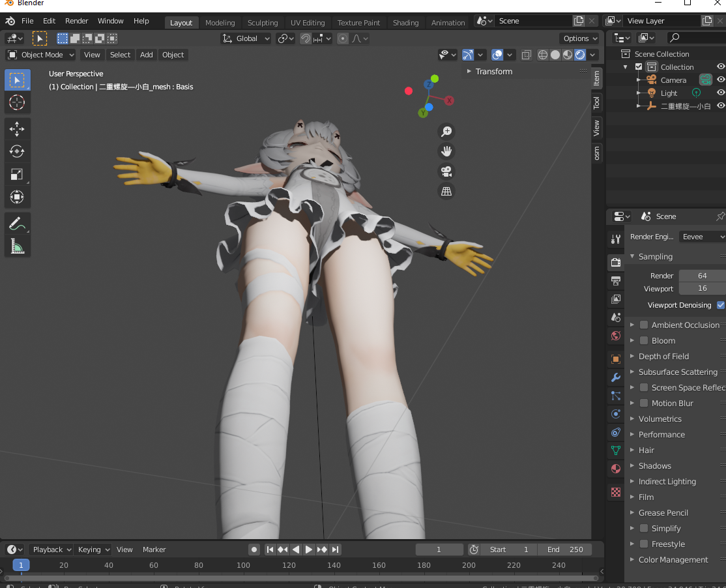Screen dimensions: 726x588
Task: Enable the Ambient Occlusion checkbox
Action: [644, 325]
